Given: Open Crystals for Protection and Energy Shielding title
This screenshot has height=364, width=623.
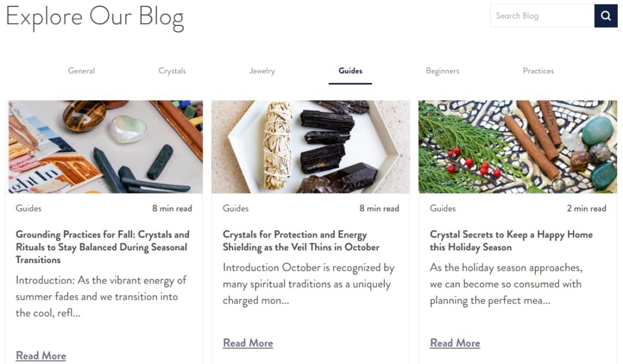Looking at the screenshot, I should coord(301,241).
